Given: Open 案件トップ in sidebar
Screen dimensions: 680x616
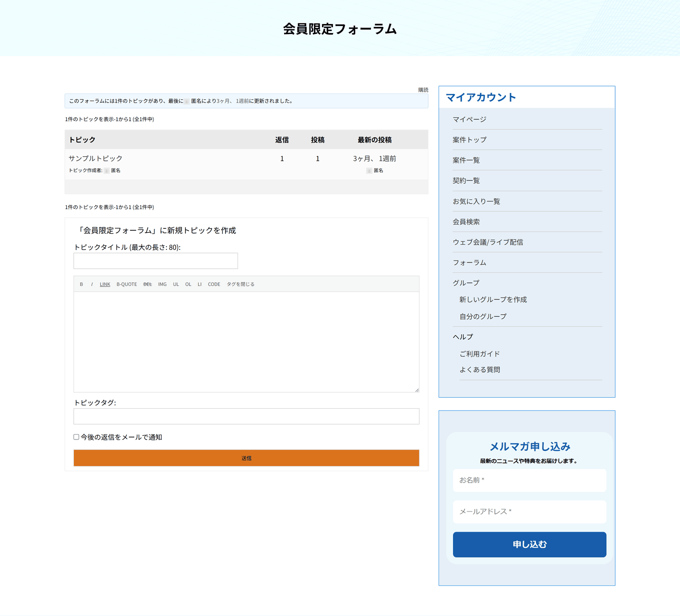Looking at the screenshot, I should coord(469,140).
